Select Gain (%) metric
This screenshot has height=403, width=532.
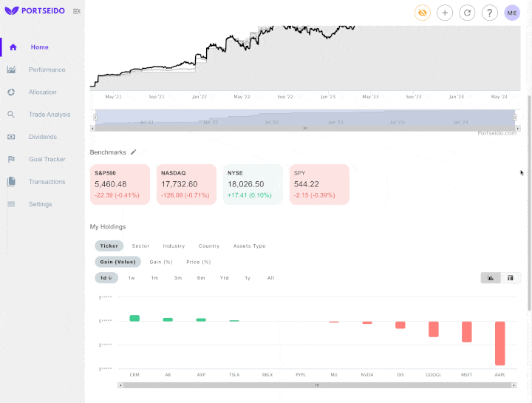click(x=160, y=262)
